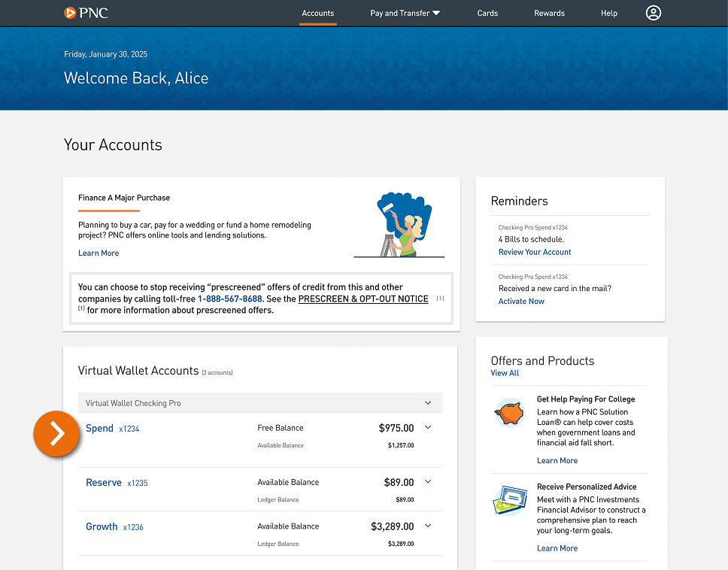The height and width of the screenshot is (570, 728).
Task: Expand the Growth account details
Action: click(428, 526)
